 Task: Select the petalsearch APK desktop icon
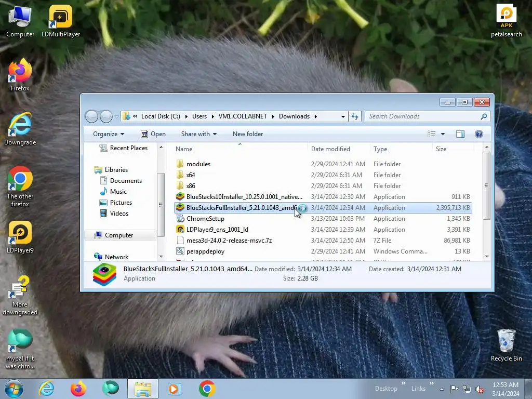point(506,21)
